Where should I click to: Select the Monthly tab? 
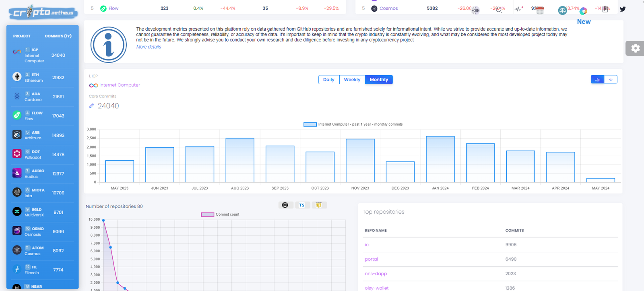(379, 80)
